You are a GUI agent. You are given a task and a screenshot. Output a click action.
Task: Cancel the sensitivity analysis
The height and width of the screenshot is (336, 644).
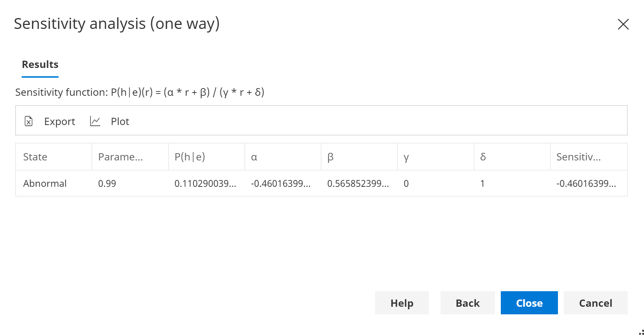coord(595,303)
